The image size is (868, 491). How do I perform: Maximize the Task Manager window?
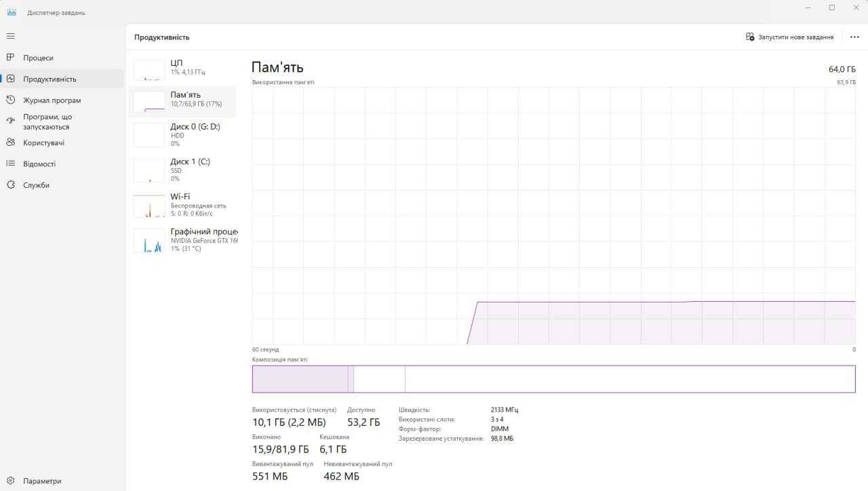(x=832, y=7)
